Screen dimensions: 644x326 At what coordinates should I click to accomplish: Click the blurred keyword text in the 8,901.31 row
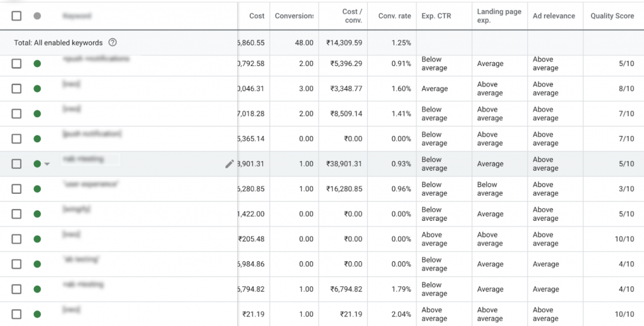pos(84,159)
